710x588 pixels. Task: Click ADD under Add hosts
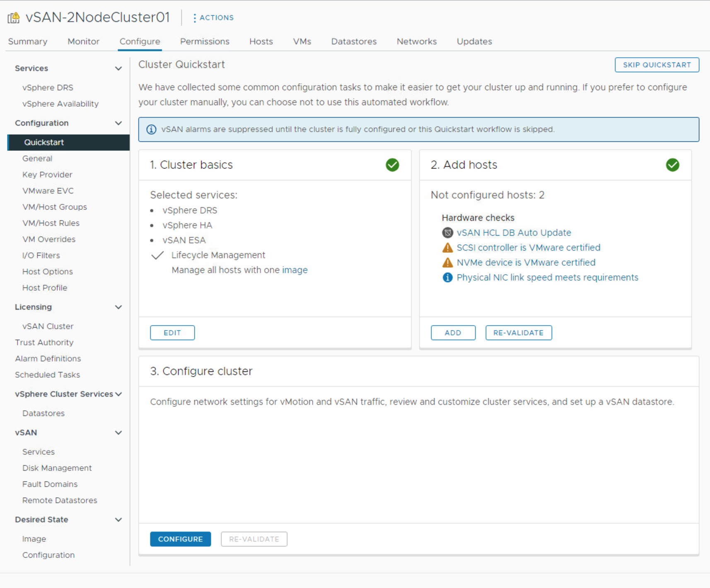coord(453,332)
